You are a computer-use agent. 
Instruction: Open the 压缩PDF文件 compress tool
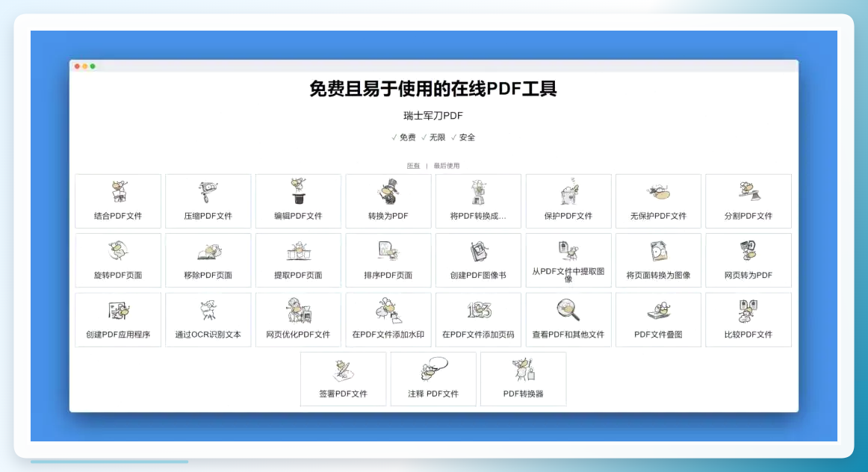[208, 201]
